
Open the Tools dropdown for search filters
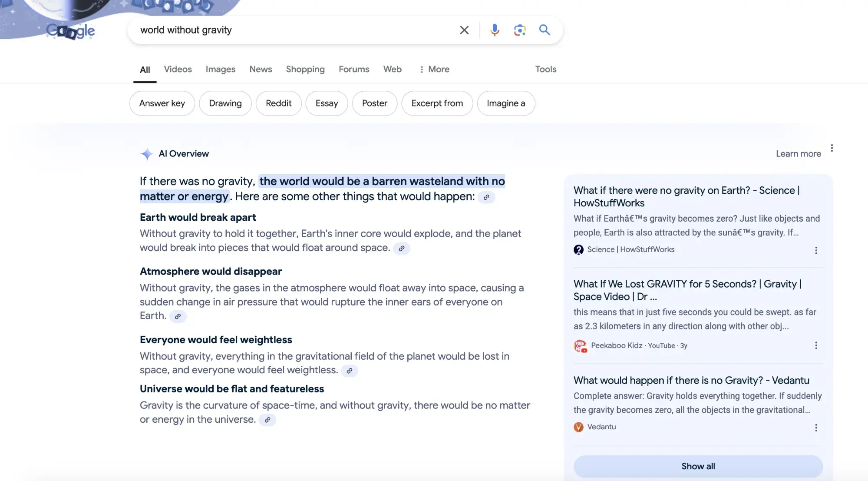[546, 68]
